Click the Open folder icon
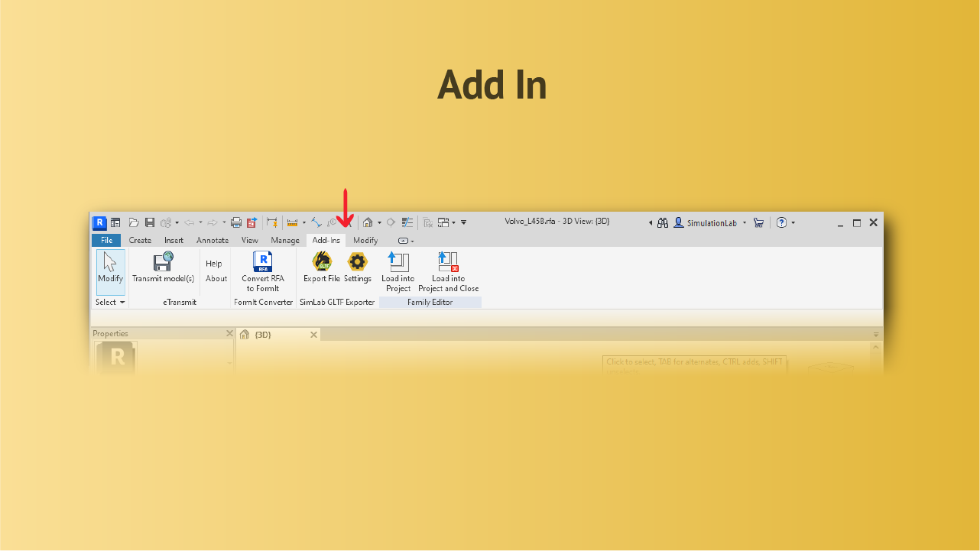This screenshot has width=980, height=551. tap(134, 222)
